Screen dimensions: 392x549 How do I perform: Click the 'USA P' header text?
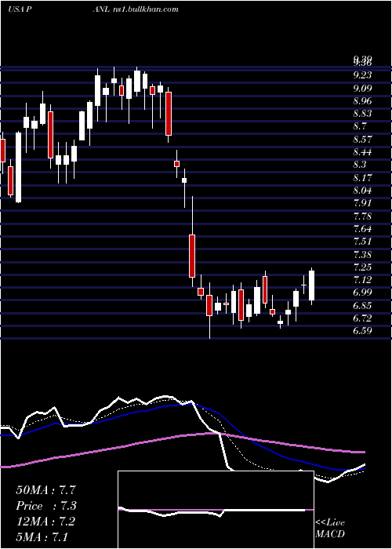coord(20,9)
